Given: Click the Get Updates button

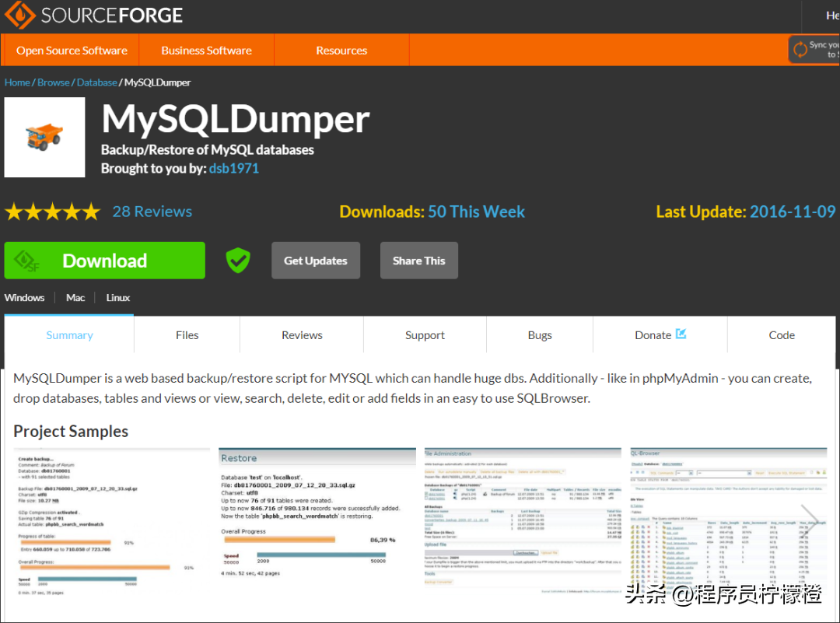Looking at the screenshot, I should [315, 261].
